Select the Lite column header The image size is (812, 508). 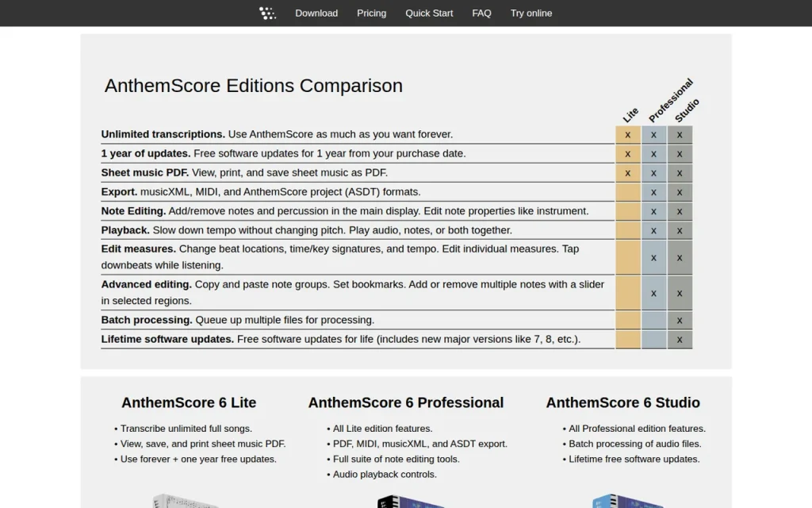click(630, 114)
